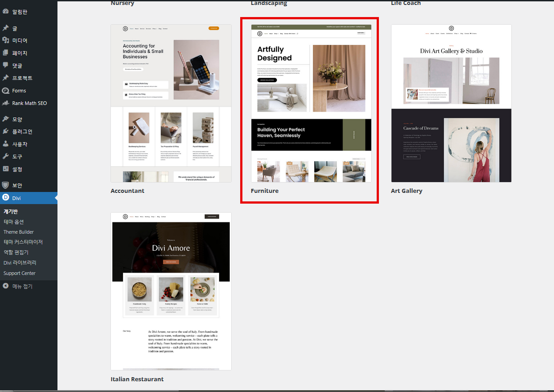The image size is (554, 392).
Task: Click the 미디어 media icon
Action: [5, 40]
